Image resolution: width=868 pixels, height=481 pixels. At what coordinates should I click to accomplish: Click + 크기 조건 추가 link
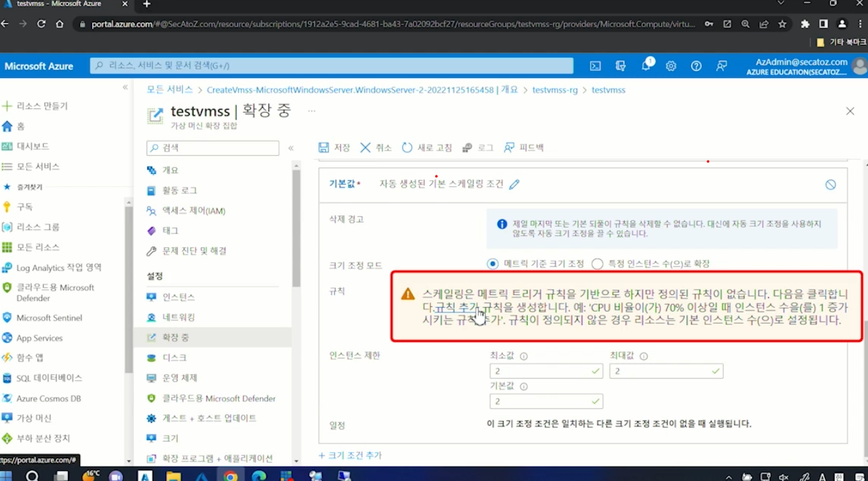[x=350, y=455]
